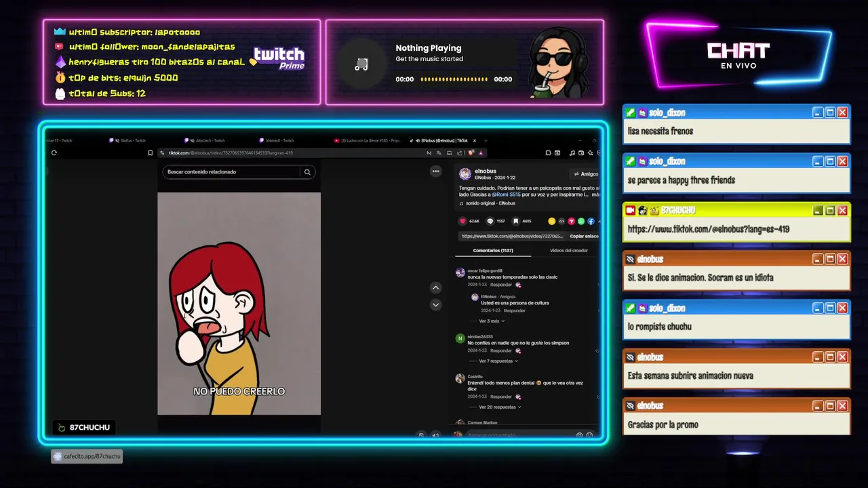
Task: Open Cestrife's profile avatar
Action: click(x=460, y=378)
